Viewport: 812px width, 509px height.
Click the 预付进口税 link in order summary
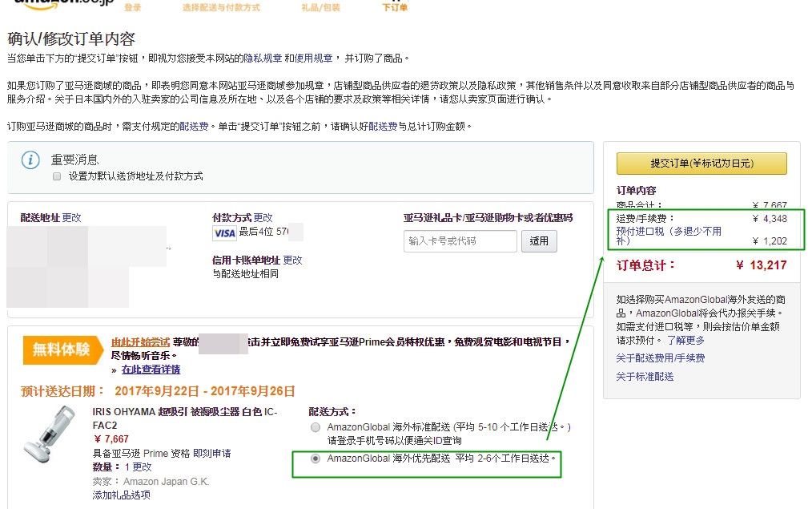tap(669, 236)
